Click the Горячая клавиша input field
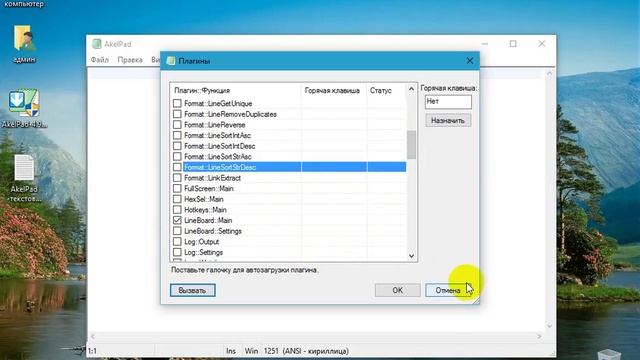Screen dimensions: 640x360 [448, 102]
